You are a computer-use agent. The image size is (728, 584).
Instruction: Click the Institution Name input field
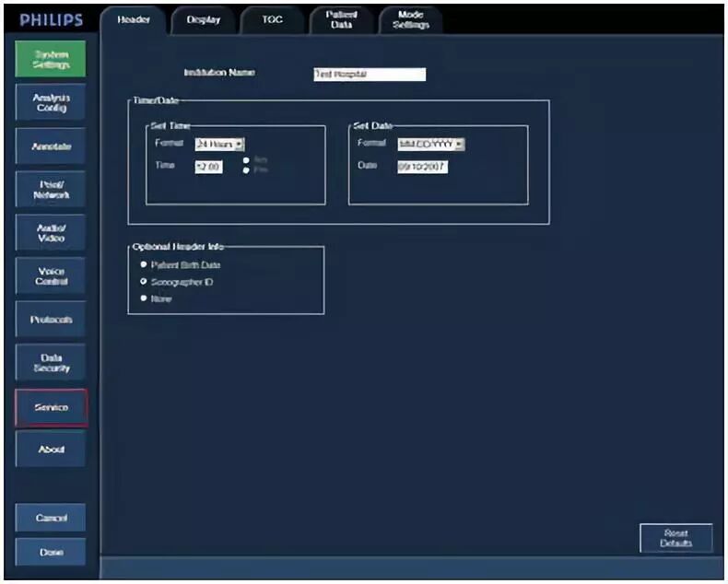coord(370,75)
